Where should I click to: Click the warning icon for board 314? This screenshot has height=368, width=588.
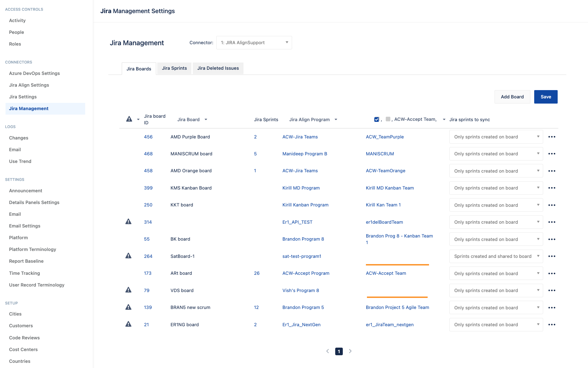point(128,222)
